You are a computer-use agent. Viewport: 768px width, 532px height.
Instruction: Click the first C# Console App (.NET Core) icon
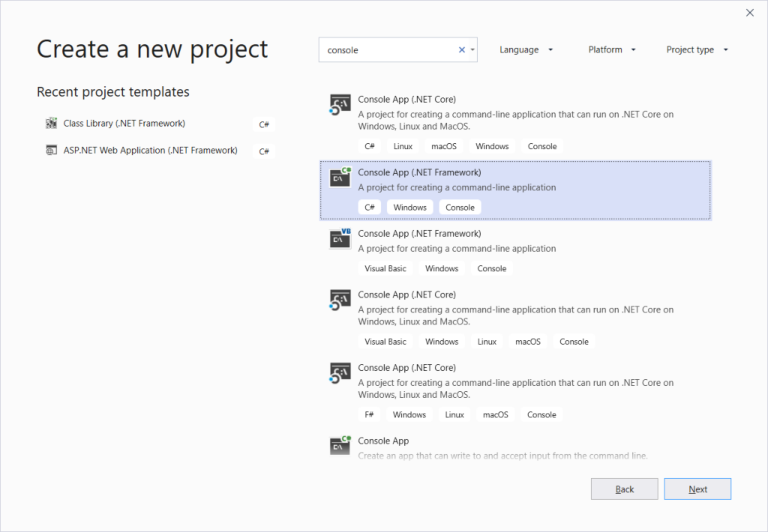(x=340, y=105)
